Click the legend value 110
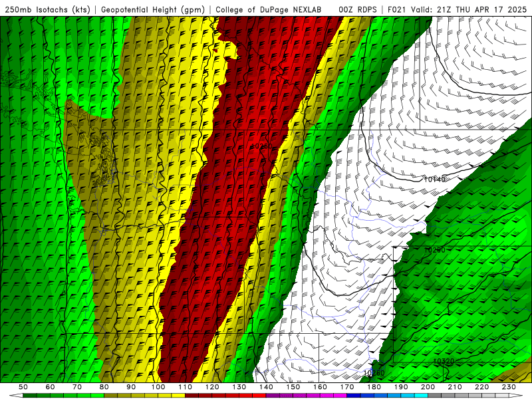Image resolution: width=532 pixels, height=399 pixels. pos(186,387)
